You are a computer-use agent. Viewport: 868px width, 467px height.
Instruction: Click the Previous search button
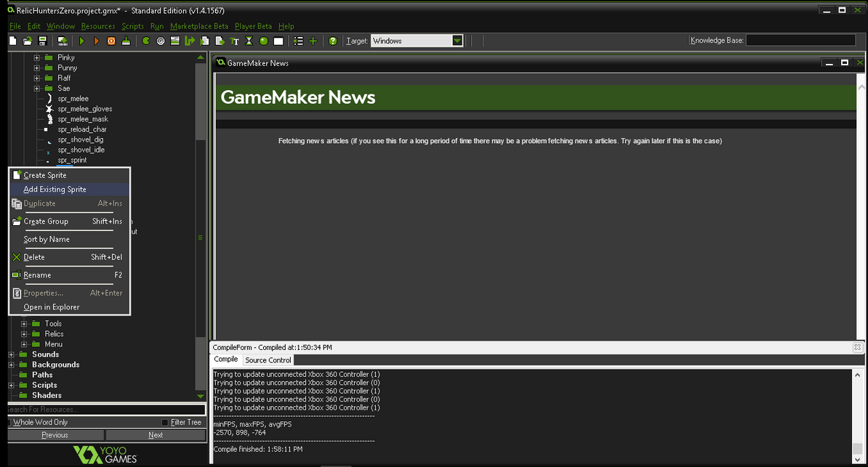pos(55,435)
